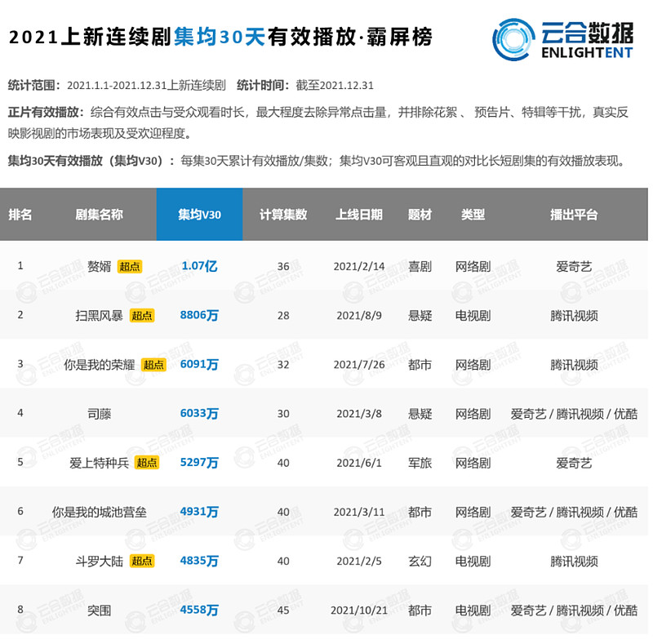Click the 超点 badge next to 赘婿
The image size is (653, 644).
pyautogui.click(x=130, y=266)
